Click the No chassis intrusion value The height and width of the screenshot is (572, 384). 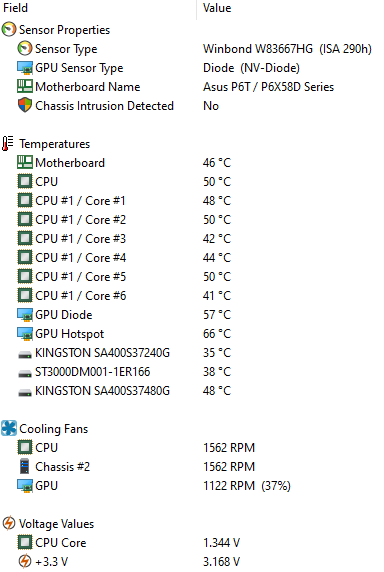pyautogui.click(x=211, y=106)
